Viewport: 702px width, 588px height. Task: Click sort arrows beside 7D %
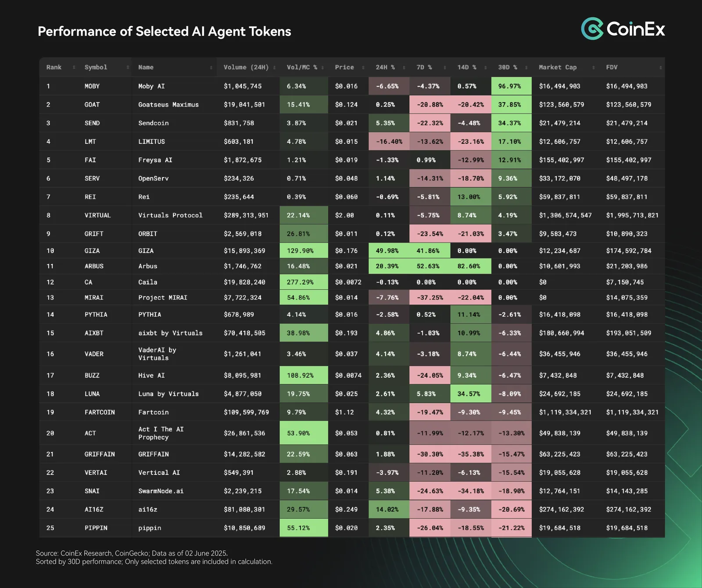point(445,68)
